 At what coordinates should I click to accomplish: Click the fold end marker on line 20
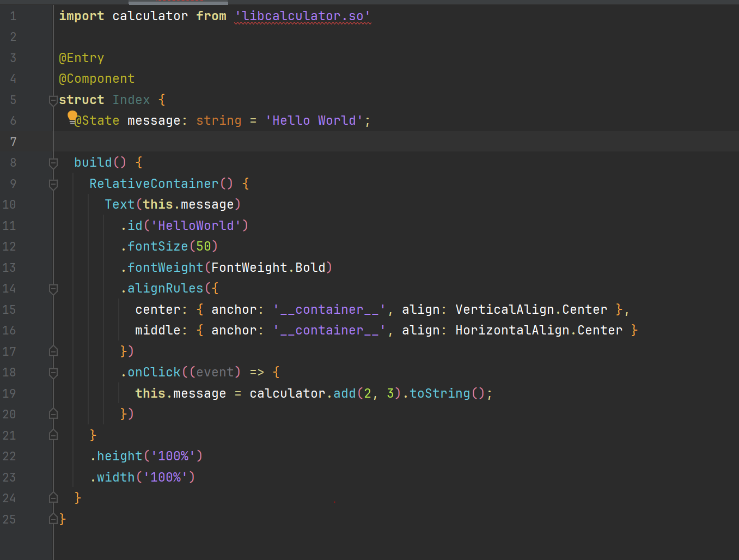(53, 414)
